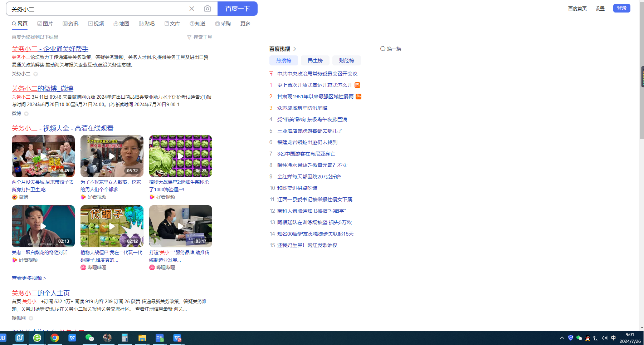Image resolution: width=644 pixels, height=345 pixels.
Task: Show hidden tray icons chevron
Action: pos(562,338)
